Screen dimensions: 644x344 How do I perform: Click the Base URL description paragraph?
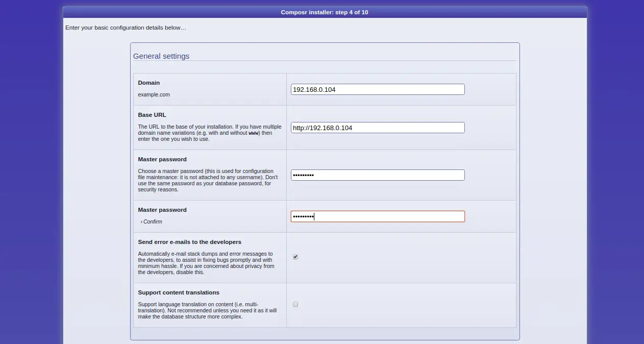(x=209, y=133)
